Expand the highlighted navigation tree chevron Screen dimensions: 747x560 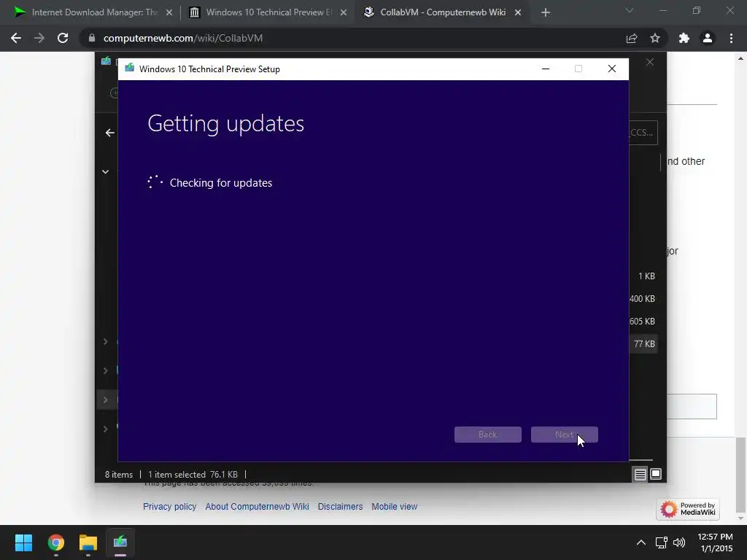click(105, 400)
